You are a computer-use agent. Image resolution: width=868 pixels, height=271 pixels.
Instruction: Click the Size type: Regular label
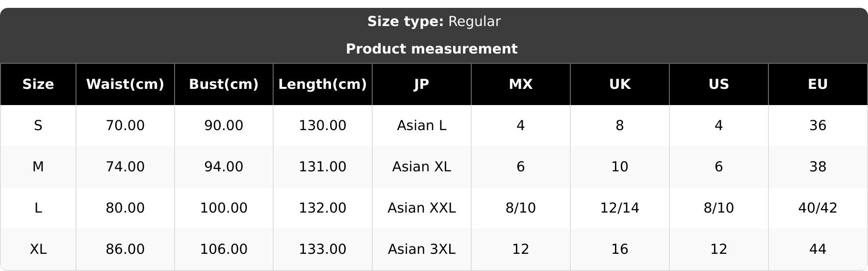[x=434, y=22]
